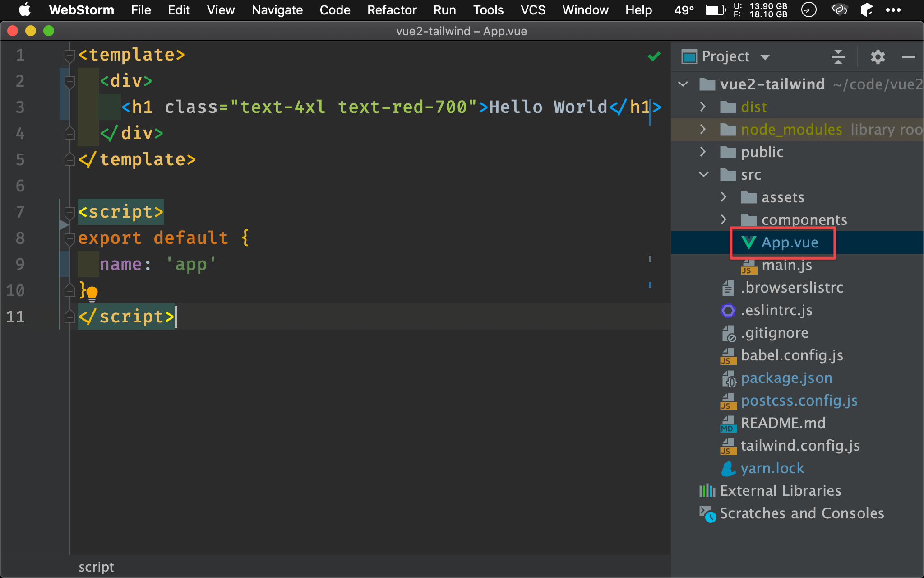Screen dimensions: 924x578
Task: Open the Apple menu
Action: (x=25, y=9)
